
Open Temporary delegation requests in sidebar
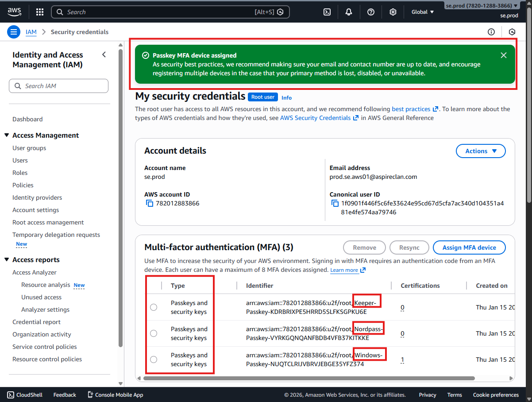point(56,235)
